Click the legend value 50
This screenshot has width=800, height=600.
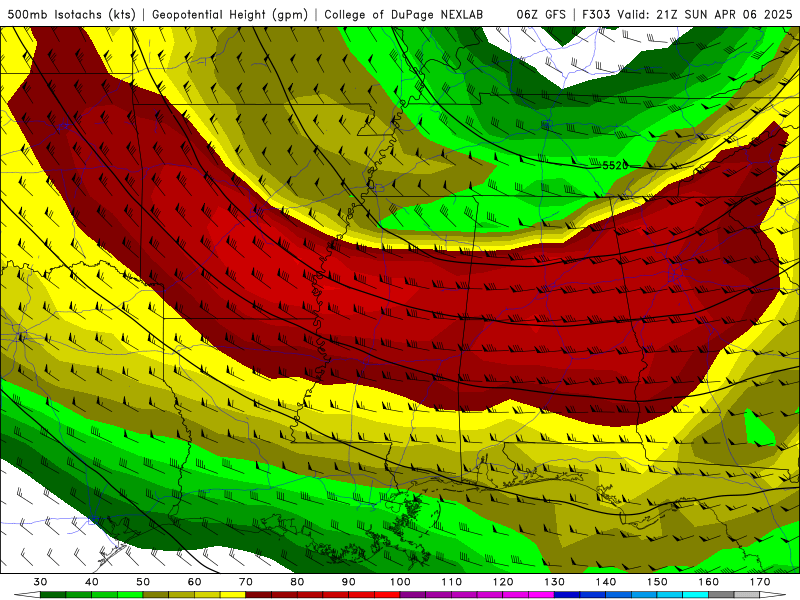(x=143, y=582)
